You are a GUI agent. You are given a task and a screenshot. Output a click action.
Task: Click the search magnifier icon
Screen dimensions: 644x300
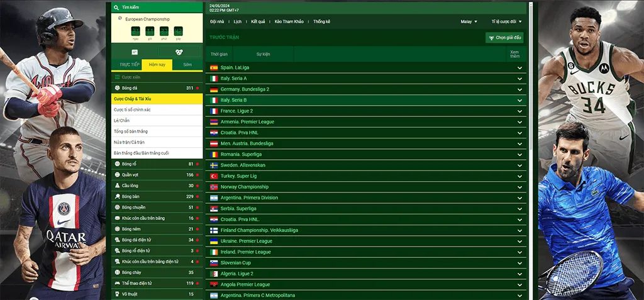point(116,8)
